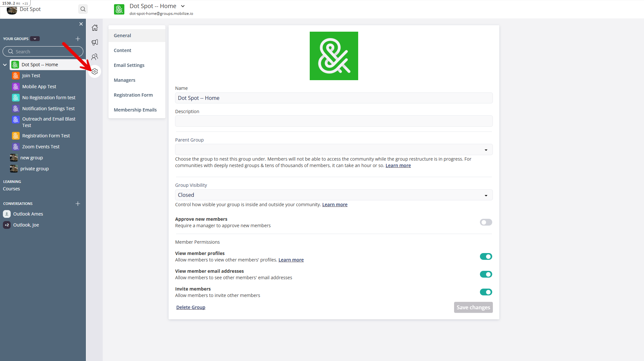Click the Delete Group link

191,307
